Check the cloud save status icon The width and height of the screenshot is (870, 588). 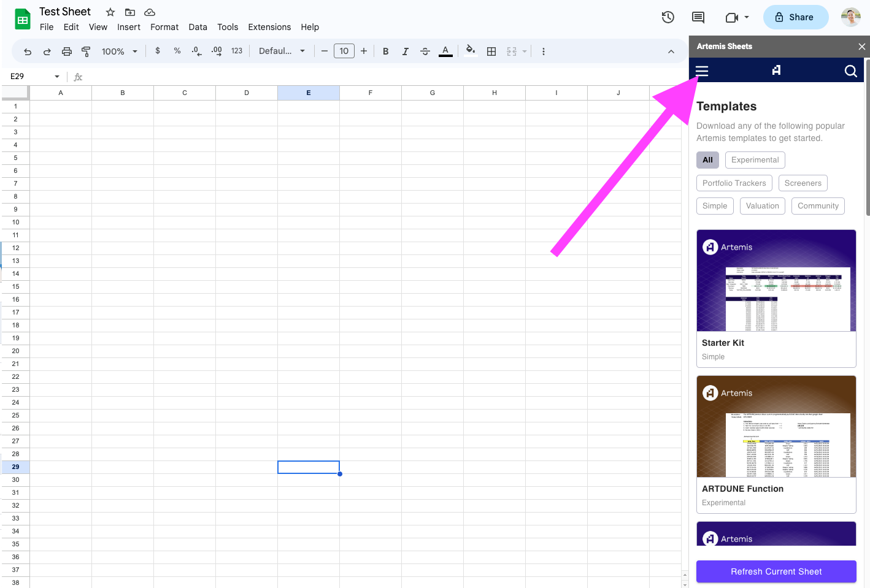coord(150,12)
